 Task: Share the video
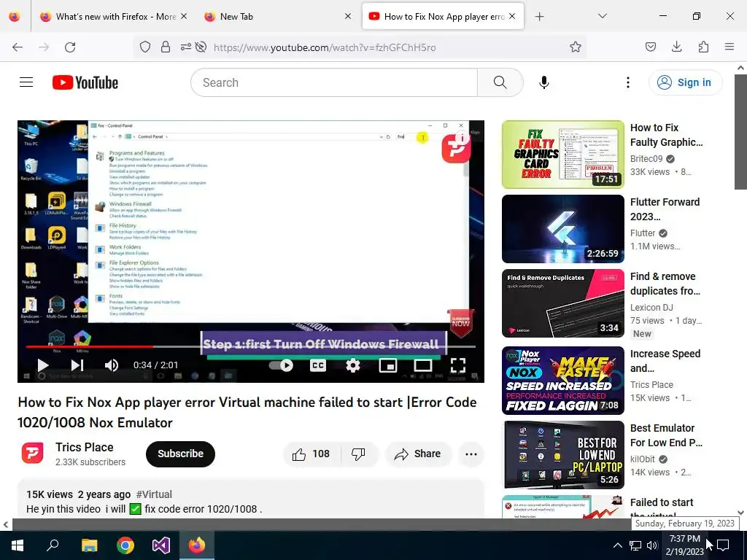[x=417, y=454]
